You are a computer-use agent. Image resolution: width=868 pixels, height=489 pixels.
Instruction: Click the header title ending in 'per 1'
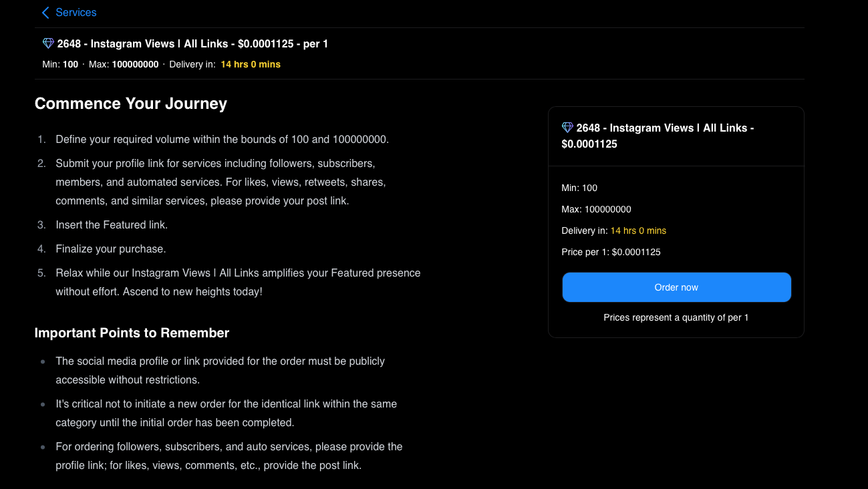192,44
